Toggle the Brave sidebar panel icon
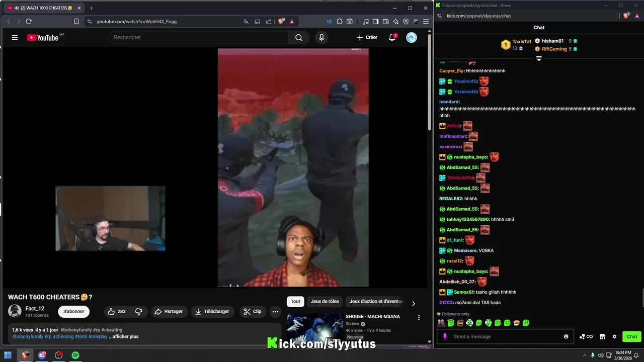The width and height of the screenshot is (644, 362). 375,22
